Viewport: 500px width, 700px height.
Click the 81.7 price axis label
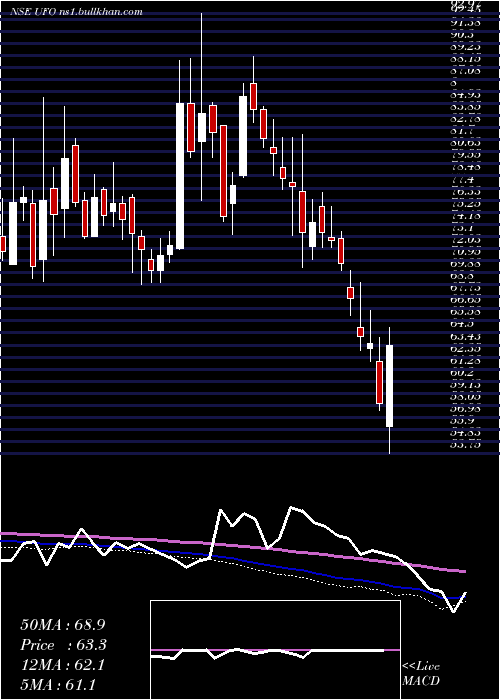pos(462,133)
